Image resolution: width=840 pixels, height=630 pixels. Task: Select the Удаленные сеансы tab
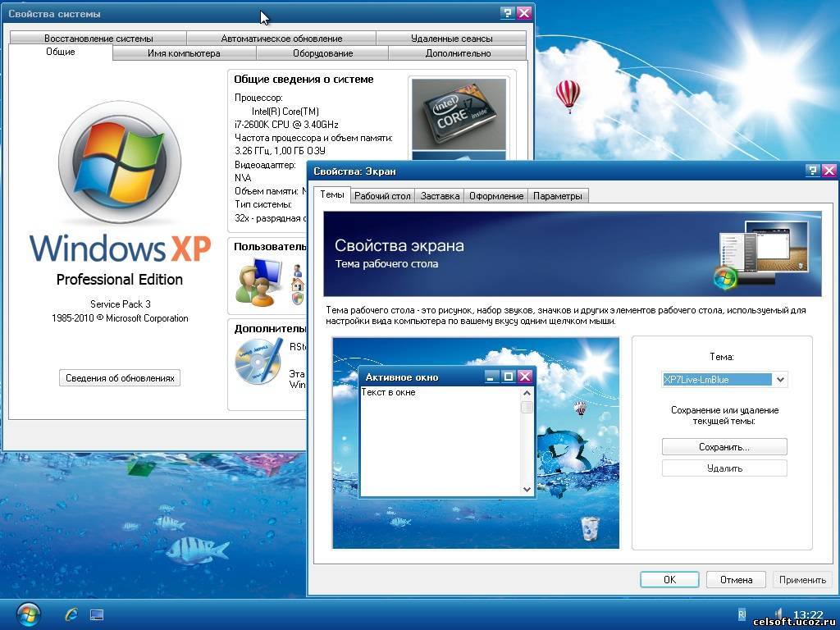(452, 38)
